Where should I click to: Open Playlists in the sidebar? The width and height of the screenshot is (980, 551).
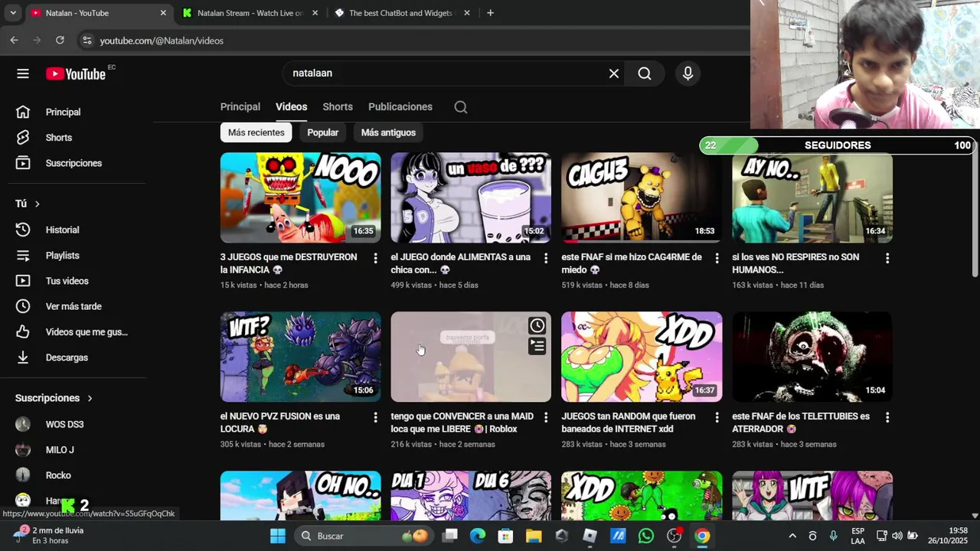[62, 256]
